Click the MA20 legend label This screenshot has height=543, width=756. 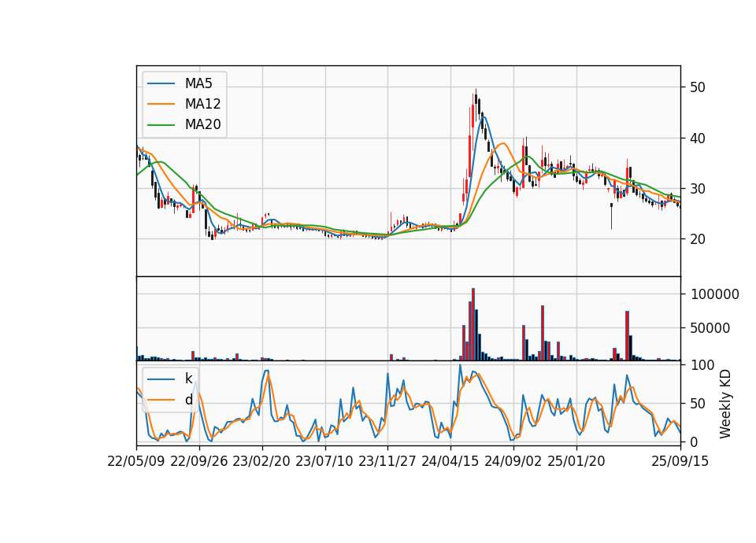[202, 124]
